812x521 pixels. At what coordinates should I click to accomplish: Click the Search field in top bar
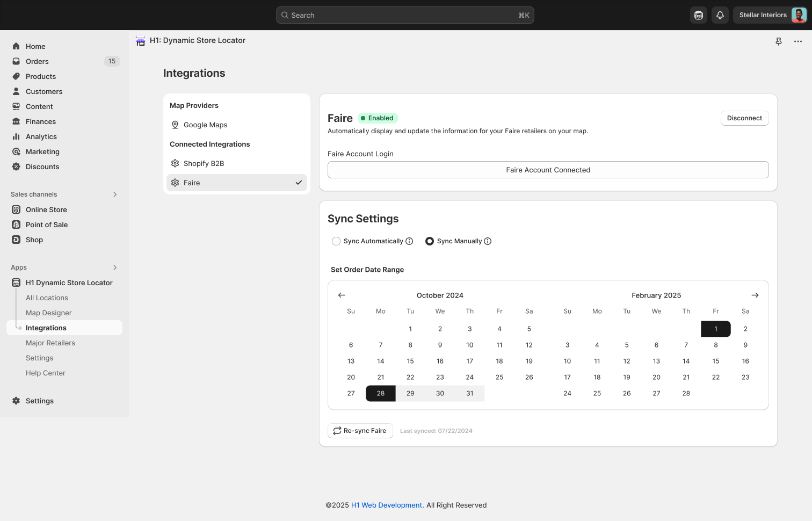click(x=405, y=15)
